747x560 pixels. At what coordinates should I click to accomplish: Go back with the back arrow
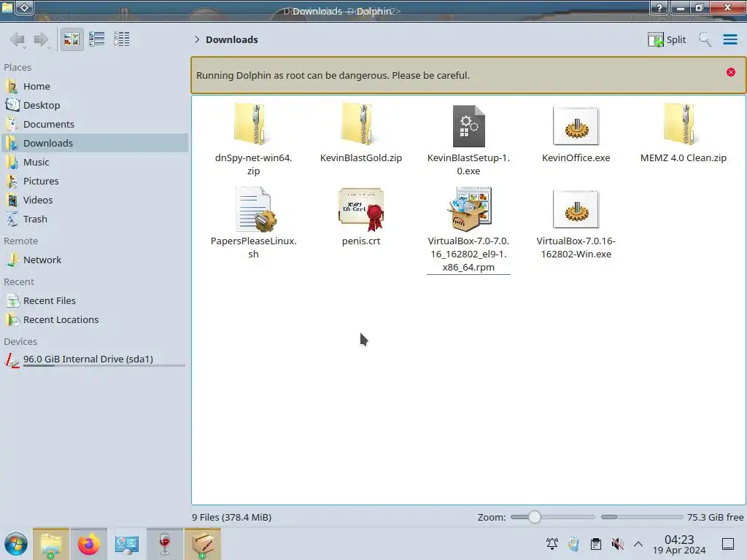point(18,39)
